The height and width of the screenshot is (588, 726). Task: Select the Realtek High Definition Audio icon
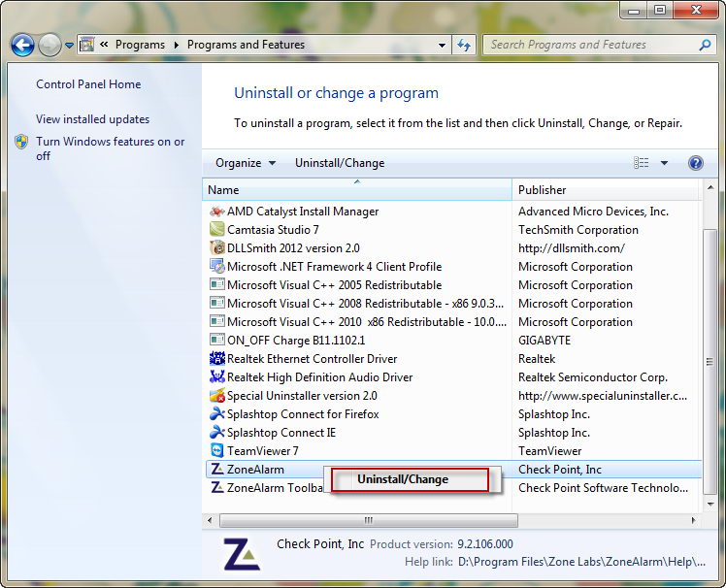217,377
